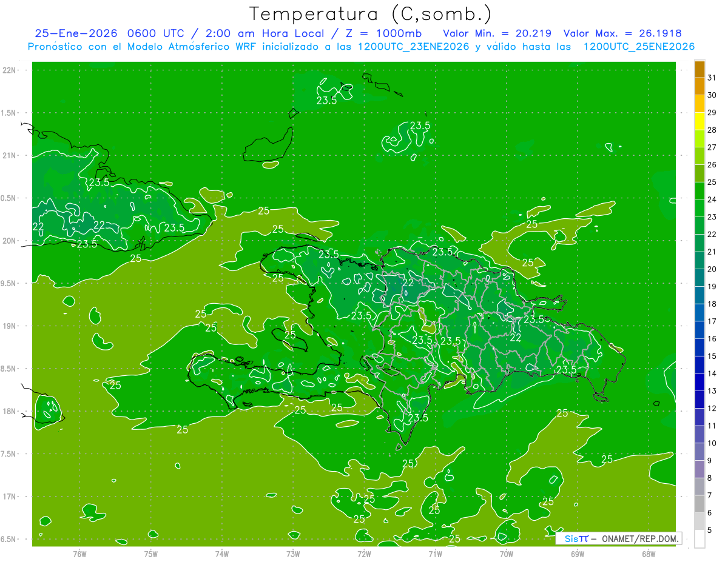
Task: Click the color scale value '26'
Action: click(x=712, y=164)
